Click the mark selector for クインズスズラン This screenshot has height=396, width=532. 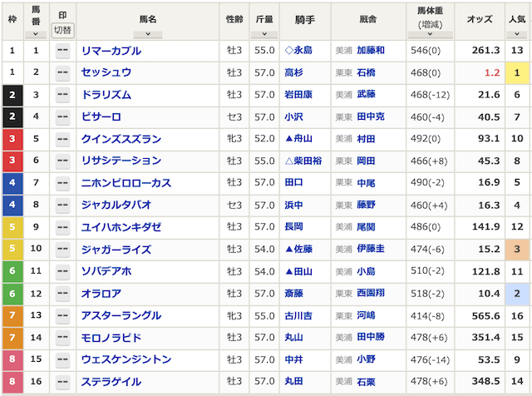pyautogui.click(x=62, y=139)
